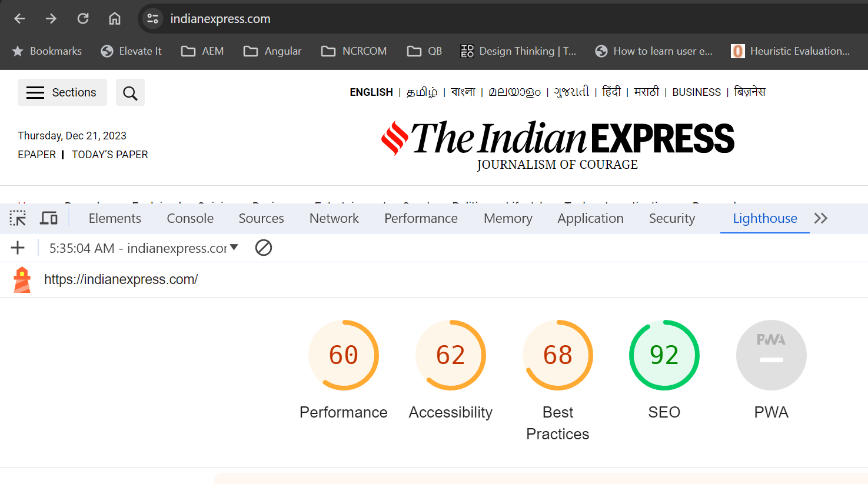Viewport: 868px width, 484px height.
Task: Switch to the Network tab
Action: tap(334, 219)
